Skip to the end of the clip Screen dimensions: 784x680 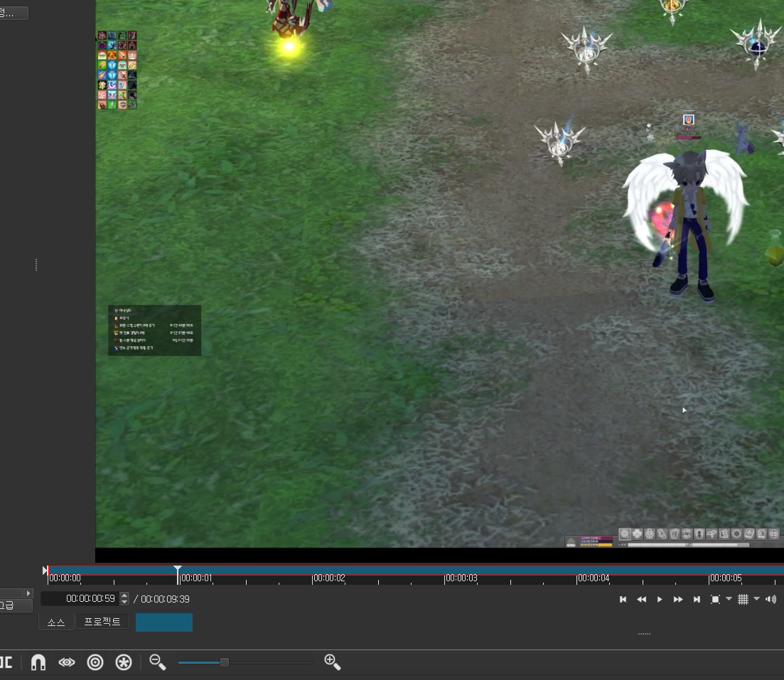point(697,599)
